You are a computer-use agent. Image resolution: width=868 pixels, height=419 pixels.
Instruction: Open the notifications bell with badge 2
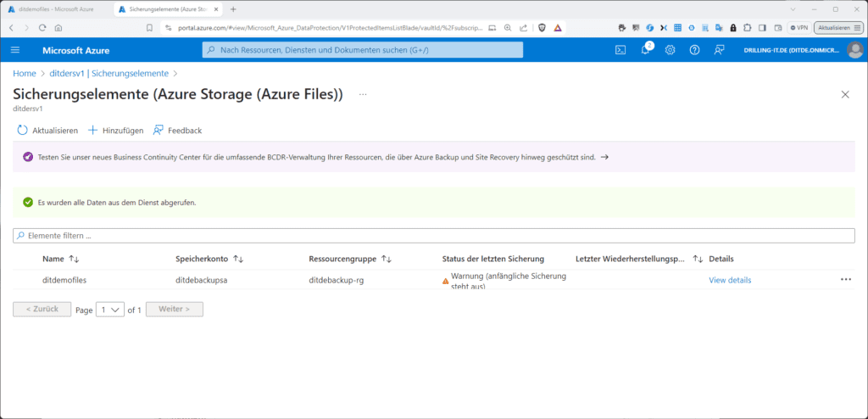(x=645, y=50)
